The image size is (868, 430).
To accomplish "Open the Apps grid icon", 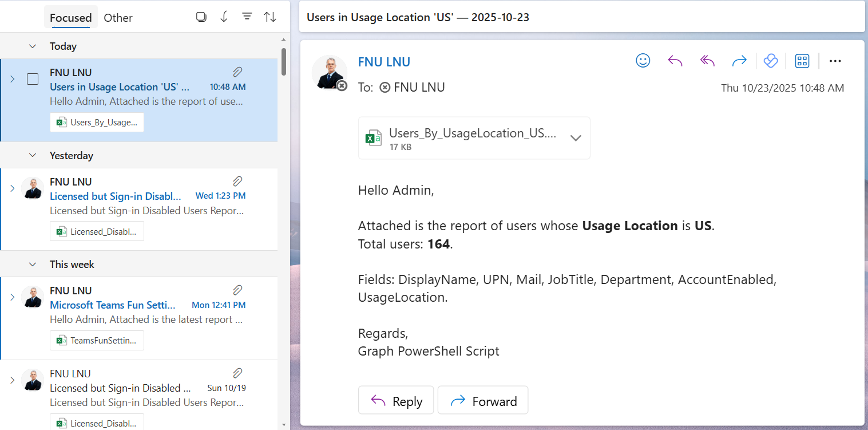I will (802, 61).
